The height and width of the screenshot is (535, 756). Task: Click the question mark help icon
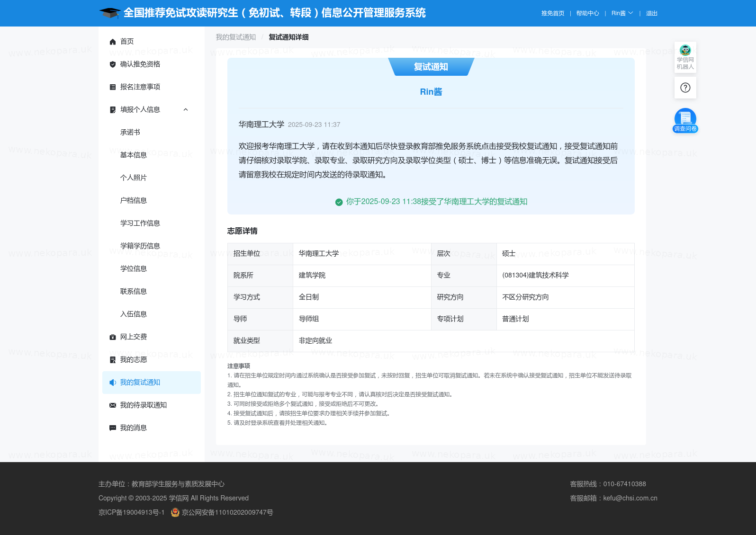pyautogui.click(x=685, y=88)
